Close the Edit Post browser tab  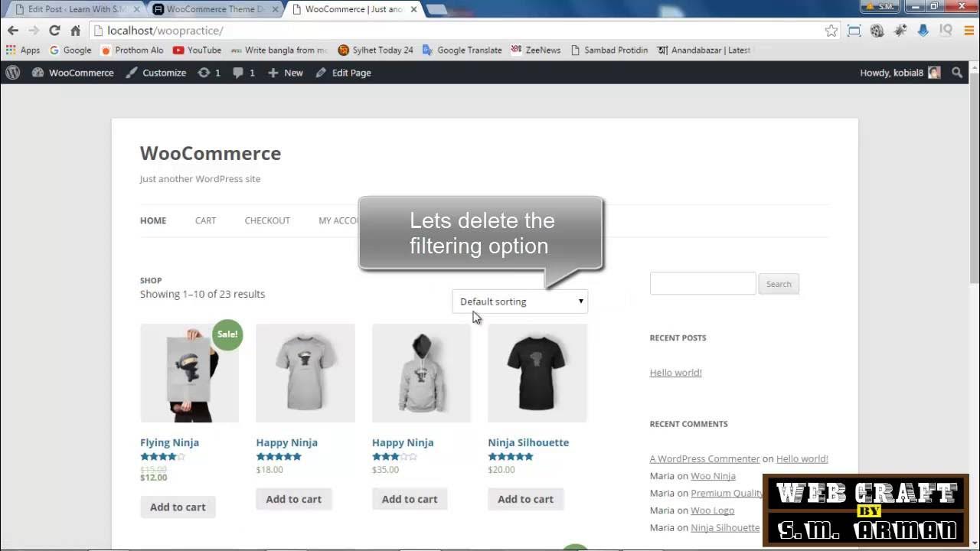138,9
